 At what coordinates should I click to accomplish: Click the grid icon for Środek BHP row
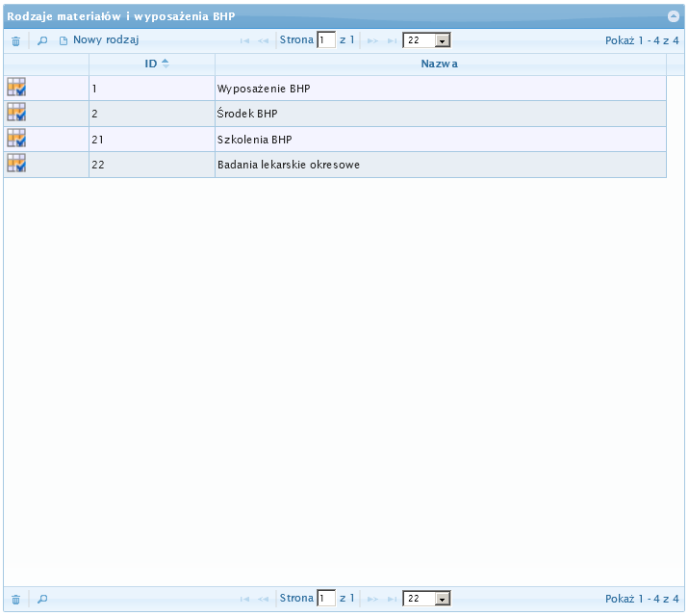pos(16,112)
